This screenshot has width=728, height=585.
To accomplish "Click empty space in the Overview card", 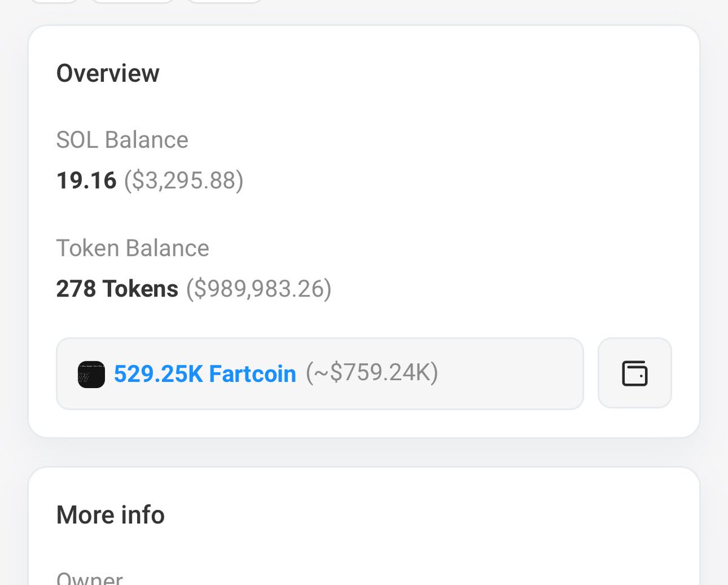I will (485, 182).
